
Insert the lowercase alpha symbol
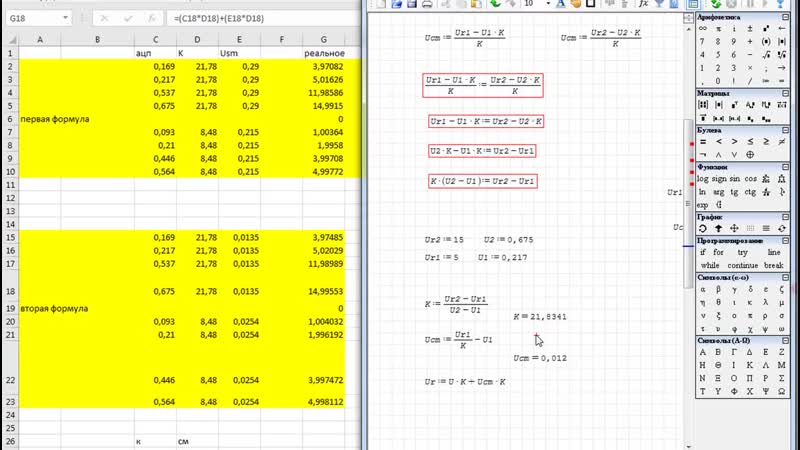(704, 287)
